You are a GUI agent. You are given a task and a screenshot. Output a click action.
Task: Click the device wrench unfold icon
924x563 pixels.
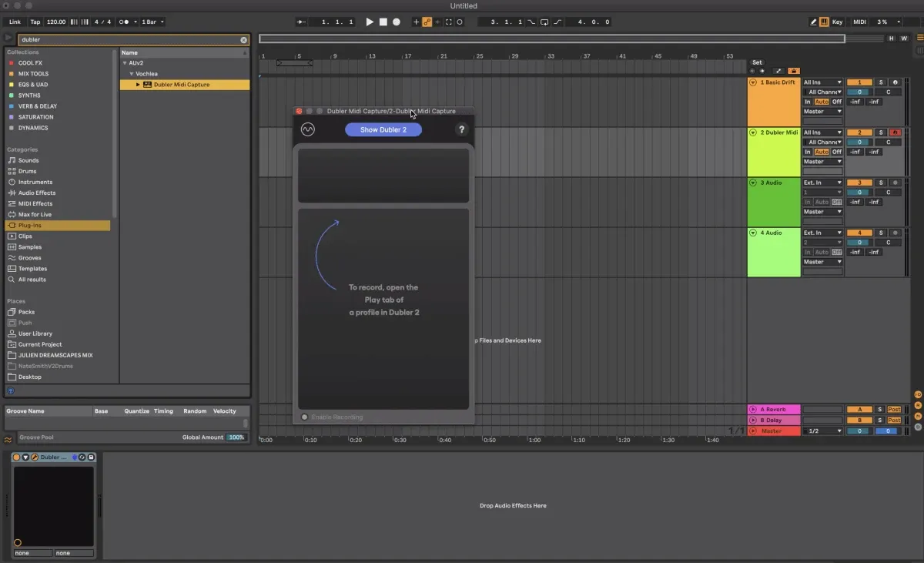(x=35, y=457)
